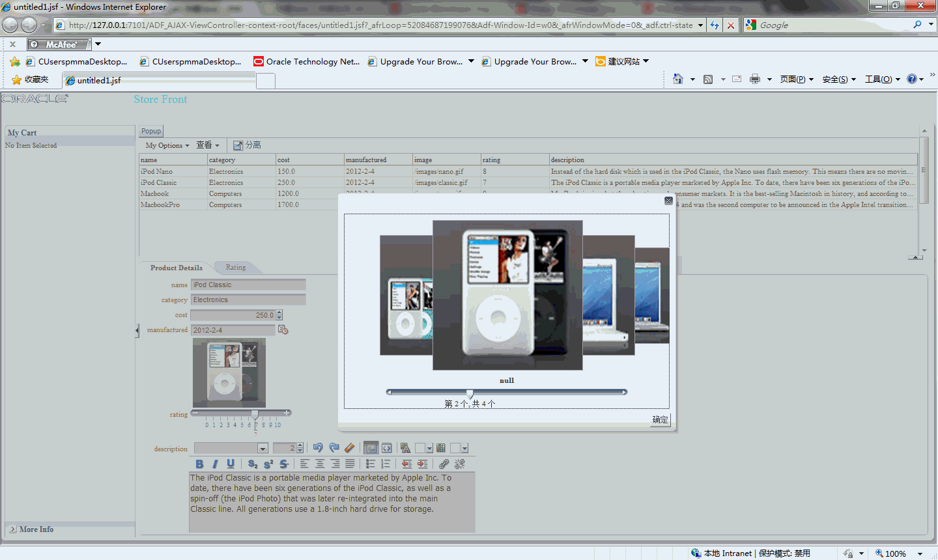Remove hyperlink with the unlink icon
This screenshot has width=938, height=560.
tap(459, 464)
